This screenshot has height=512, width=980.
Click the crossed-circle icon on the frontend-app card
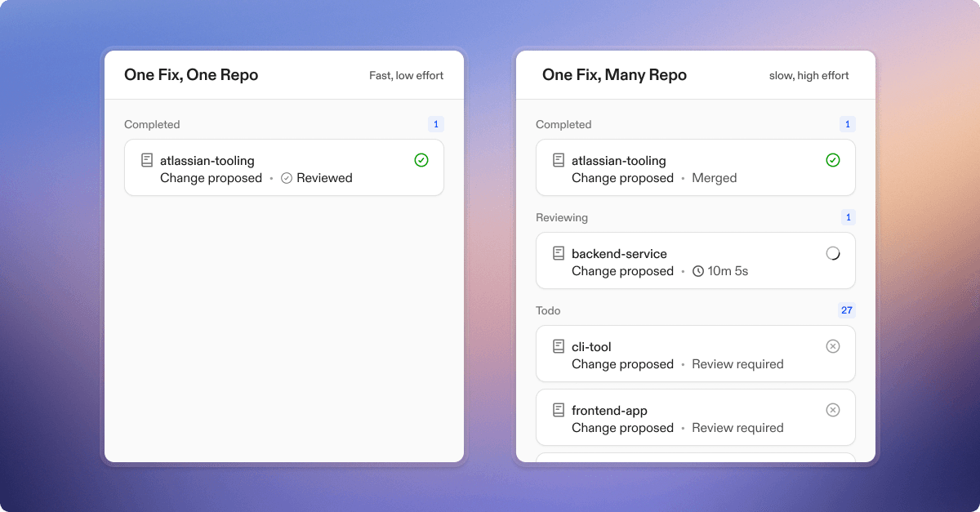pyautogui.click(x=832, y=410)
